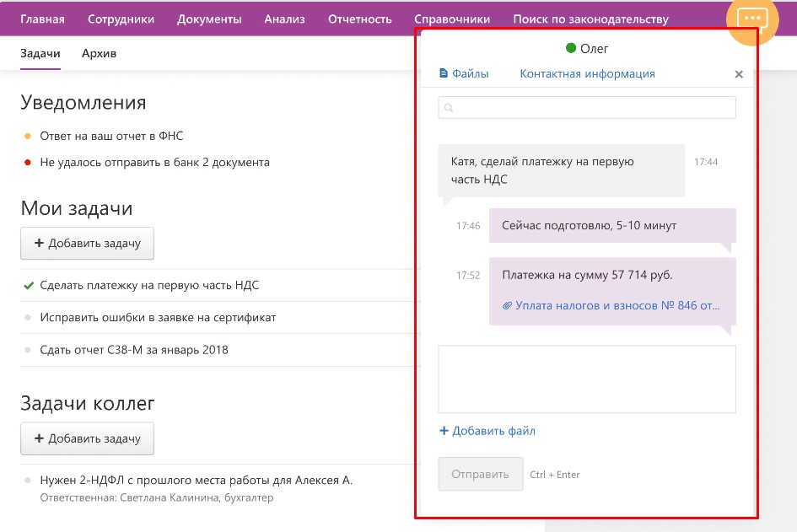Open Контактная информация link
The image size is (797, 532).
(x=587, y=74)
